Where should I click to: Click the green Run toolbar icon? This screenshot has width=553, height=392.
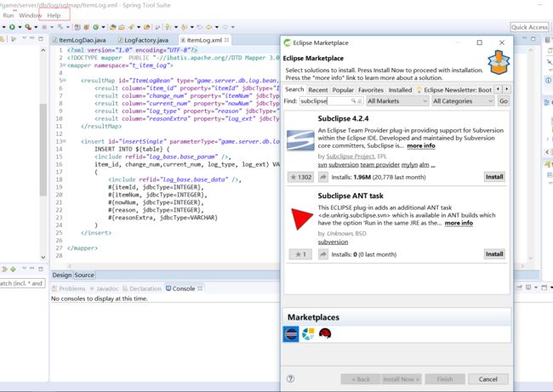(12, 27)
